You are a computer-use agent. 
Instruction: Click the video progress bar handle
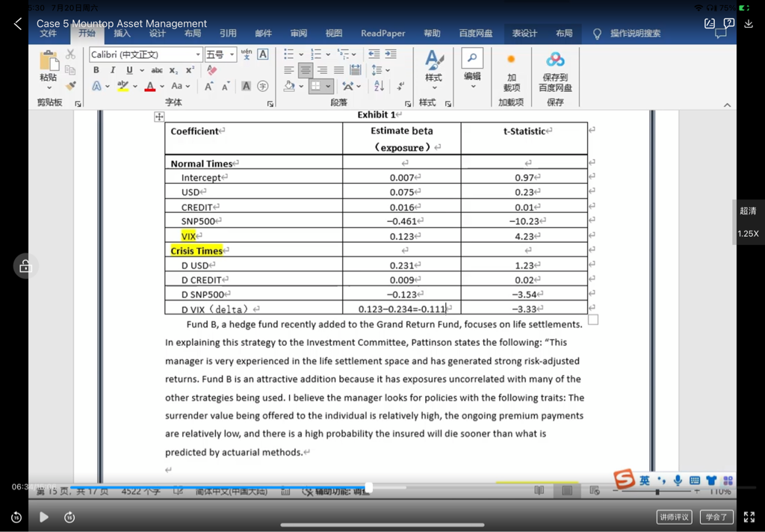(368, 487)
